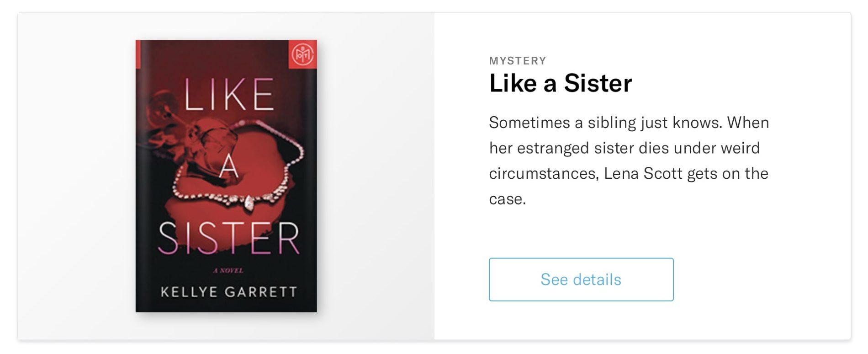Click the word "case." ending the description
Viewport: 868px width, 354px height.
[x=508, y=199]
